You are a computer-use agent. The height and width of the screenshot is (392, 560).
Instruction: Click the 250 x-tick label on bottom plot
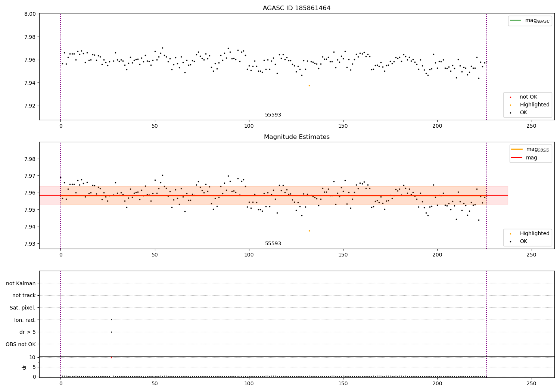[x=531, y=383]
